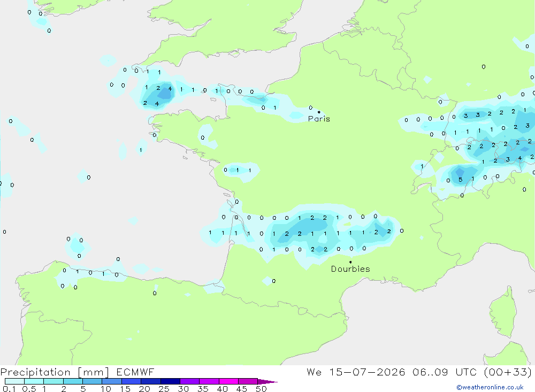Click the Paris city label
535x392 pixels.
[x=319, y=119]
